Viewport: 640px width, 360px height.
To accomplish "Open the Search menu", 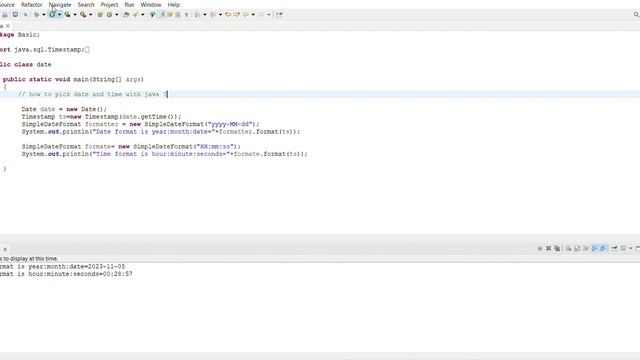I will coord(86,5).
